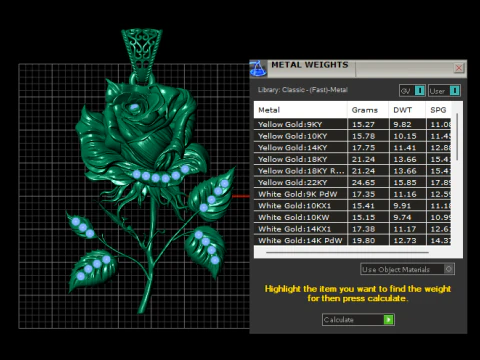Select the White Gold:10KW row
This screenshot has height=360, width=480.
coord(352,217)
